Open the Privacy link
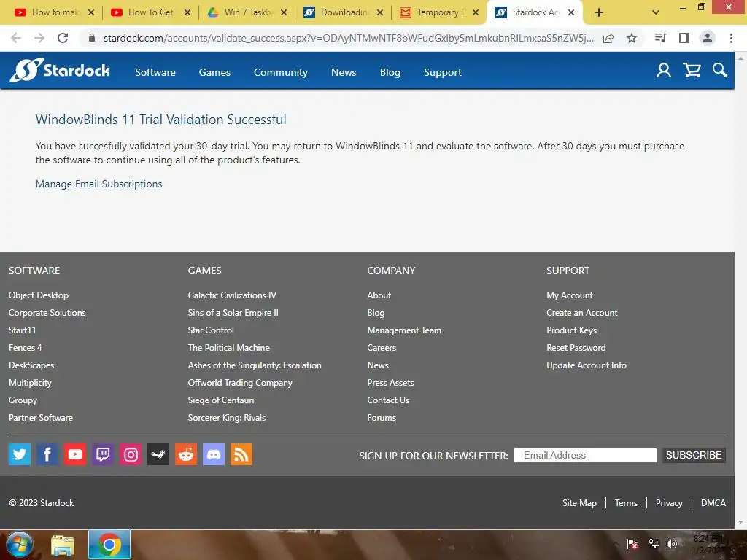This screenshot has height=560, width=747. pyautogui.click(x=669, y=503)
